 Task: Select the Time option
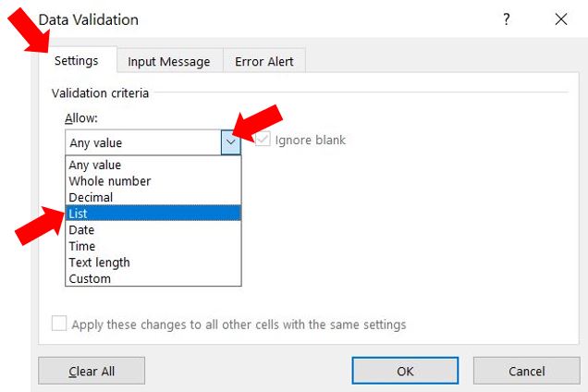[81, 246]
